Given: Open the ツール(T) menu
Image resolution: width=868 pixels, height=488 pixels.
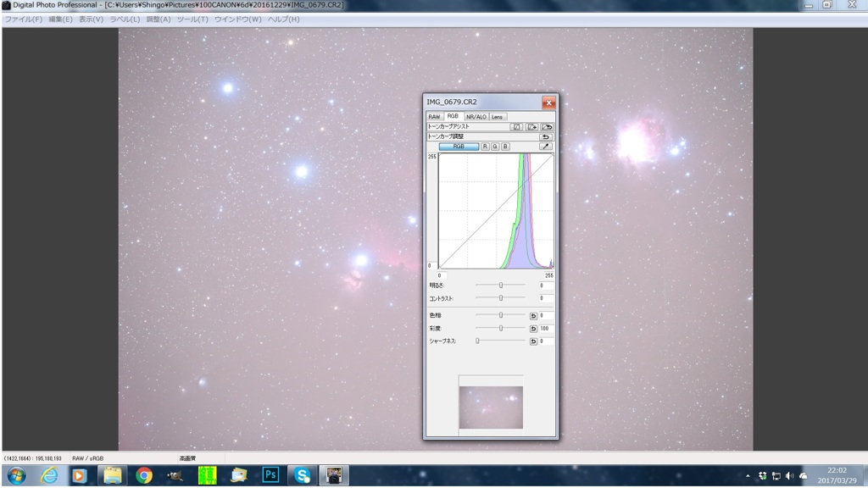Looking at the screenshot, I should (x=192, y=19).
